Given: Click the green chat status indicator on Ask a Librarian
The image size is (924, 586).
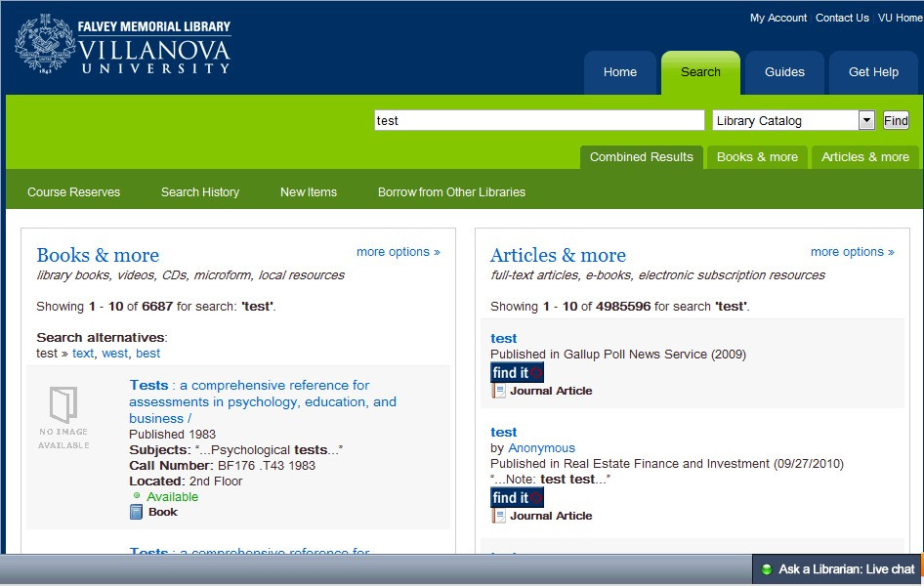Looking at the screenshot, I should 767,569.
